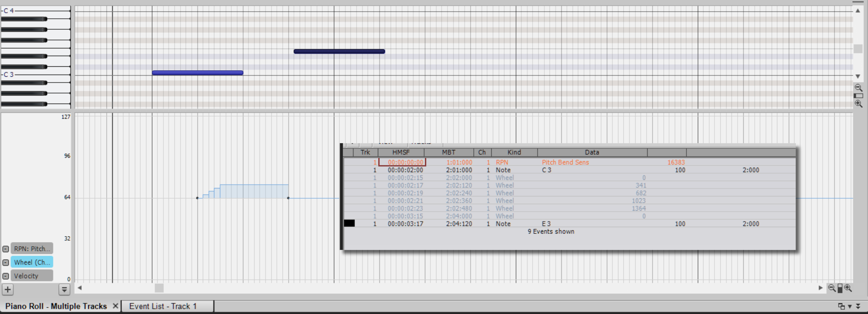Click horizontal zoom out magnifier icon
This screenshot has width=868, height=314.
(831, 288)
